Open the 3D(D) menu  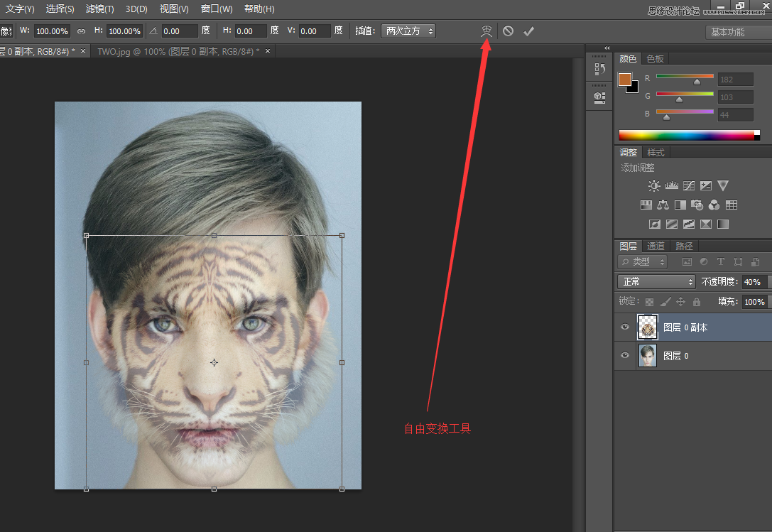point(136,9)
